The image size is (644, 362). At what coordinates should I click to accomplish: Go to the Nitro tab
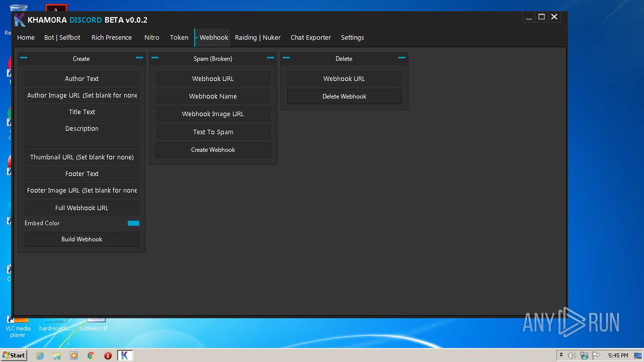152,38
